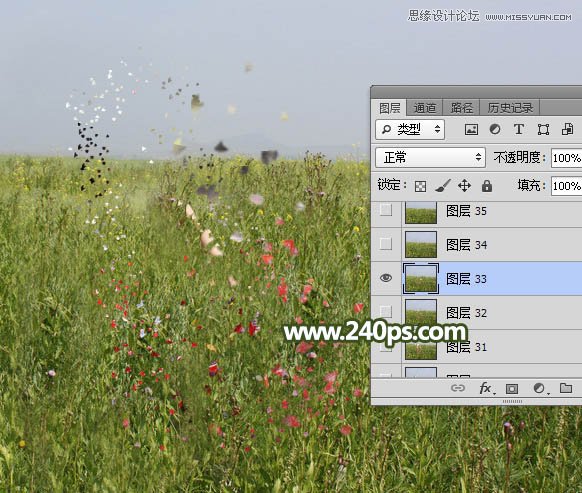
Task: Lock image pixels brush icon
Action: tap(442, 186)
